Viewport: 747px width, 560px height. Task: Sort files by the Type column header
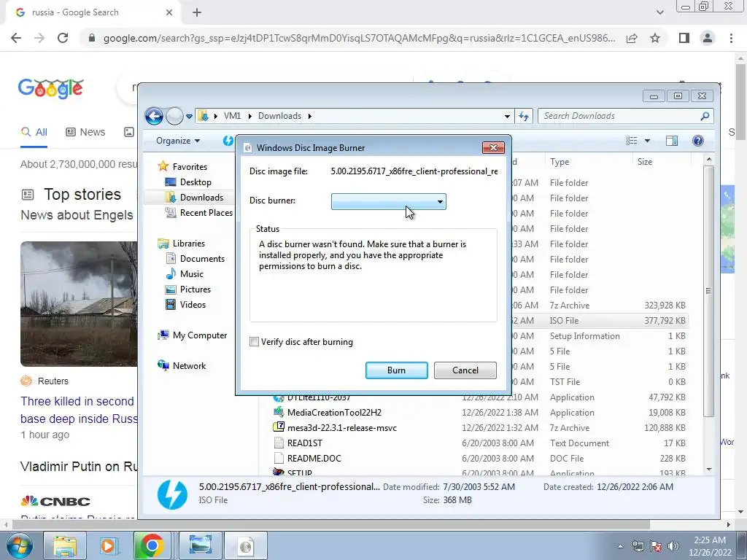[589, 162]
